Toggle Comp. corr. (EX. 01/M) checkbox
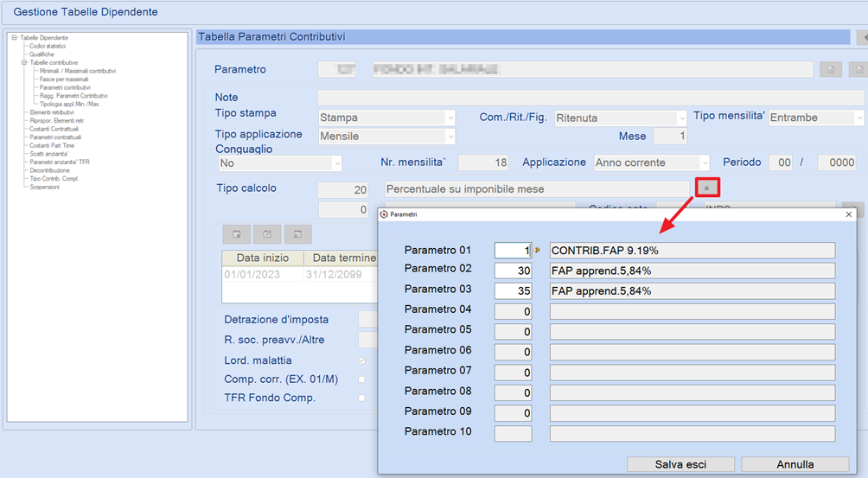This screenshot has width=868, height=478. coord(361,379)
